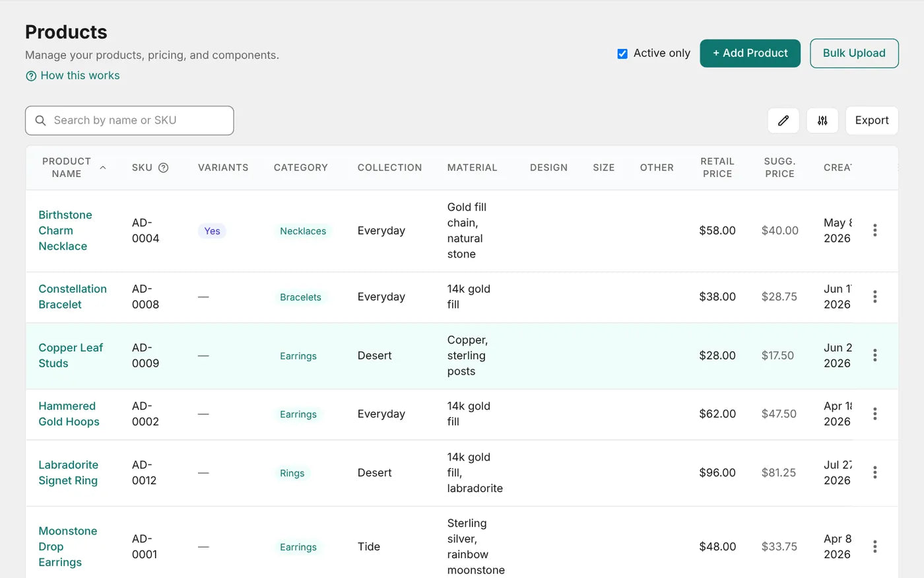924x578 pixels.
Task: Open Birthstone Charm Necklace product
Action: coord(65,231)
